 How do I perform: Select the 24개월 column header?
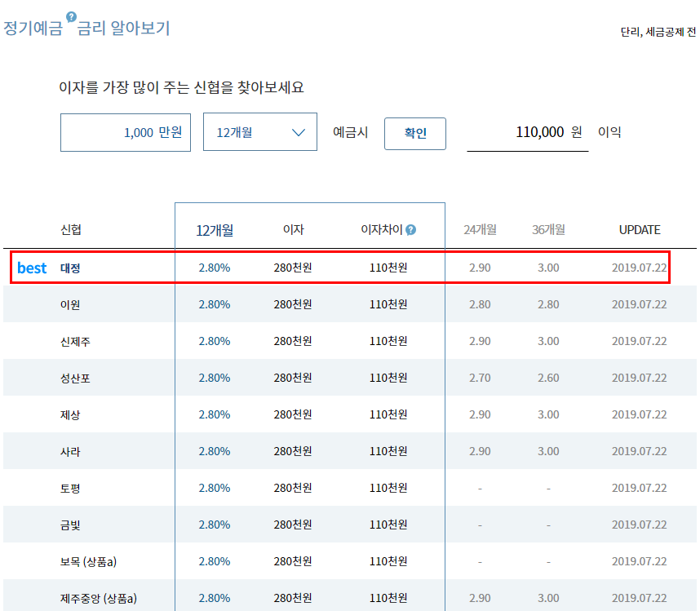pos(480,230)
